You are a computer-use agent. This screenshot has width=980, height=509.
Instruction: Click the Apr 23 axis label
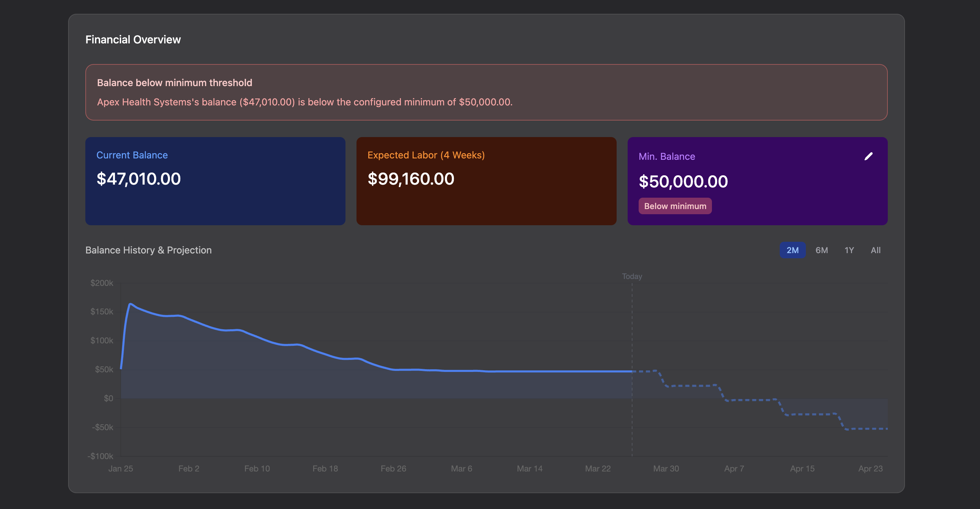click(x=870, y=468)
